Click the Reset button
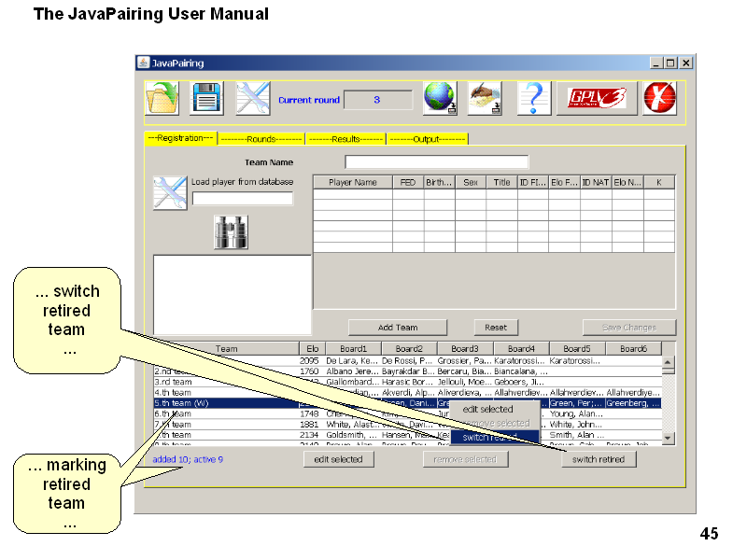The image size is (747, 560). tap(496, 328)
